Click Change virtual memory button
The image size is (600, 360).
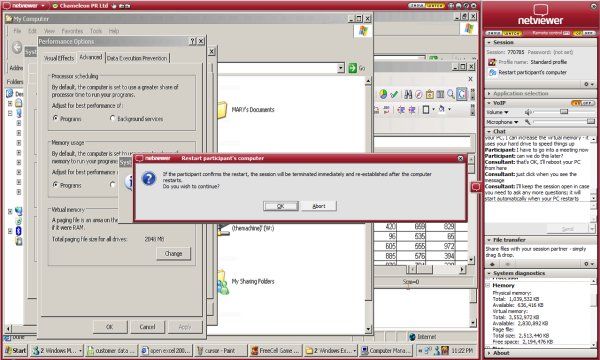coord(173,254)
